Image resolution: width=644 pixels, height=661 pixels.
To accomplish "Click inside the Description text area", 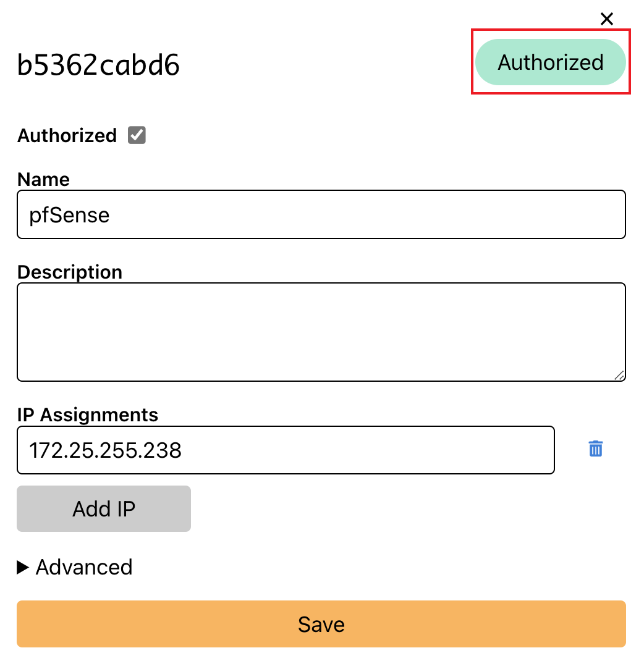I will click(321, 332).
